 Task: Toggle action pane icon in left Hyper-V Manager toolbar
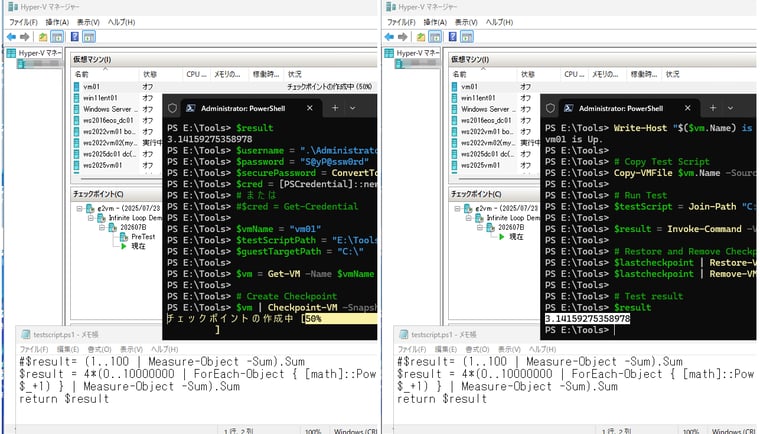click(x=89, y=36)
